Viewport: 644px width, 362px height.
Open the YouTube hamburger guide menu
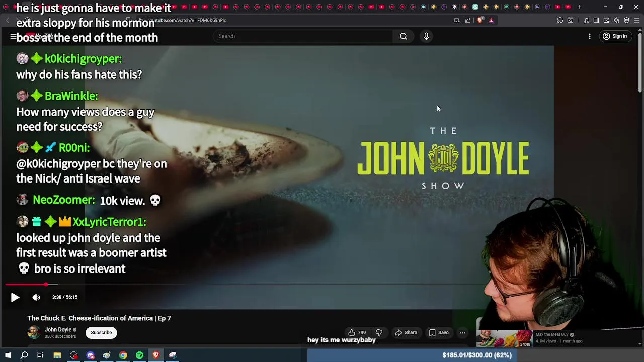click(14, 36)
